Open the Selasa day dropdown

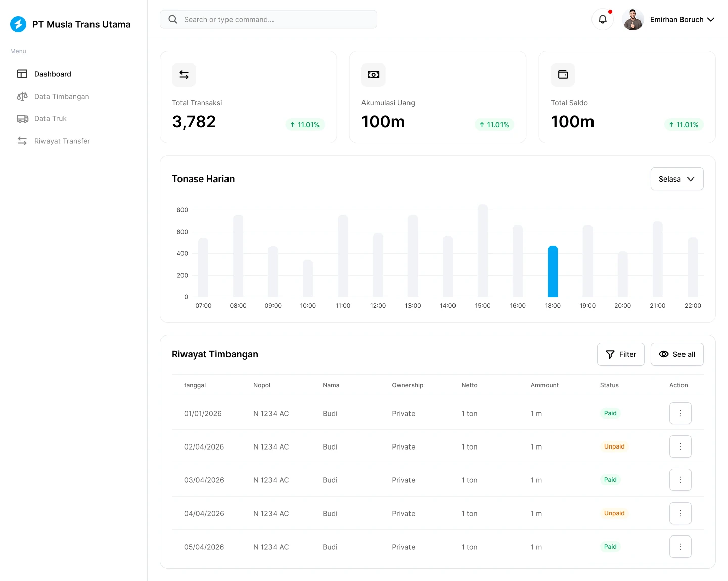[677, 179]
